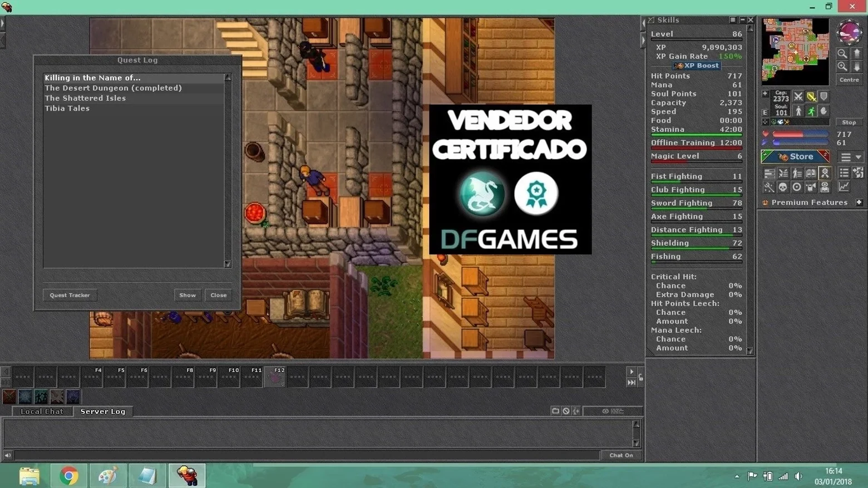Screen dimensions: 868x488
Task: Open the in-game Store
Action: (795, 157)
